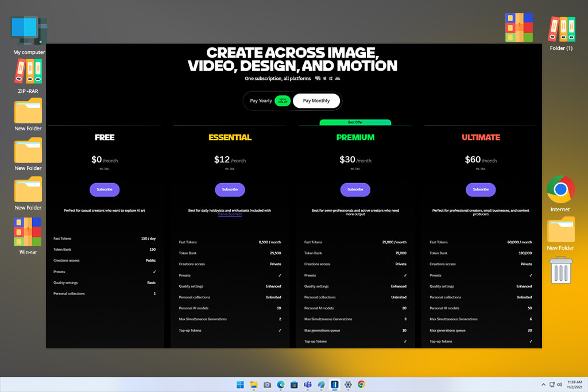Subscribe to the Premium plan
The width and height of the screenshot is (588, 392).
(355, 189)
